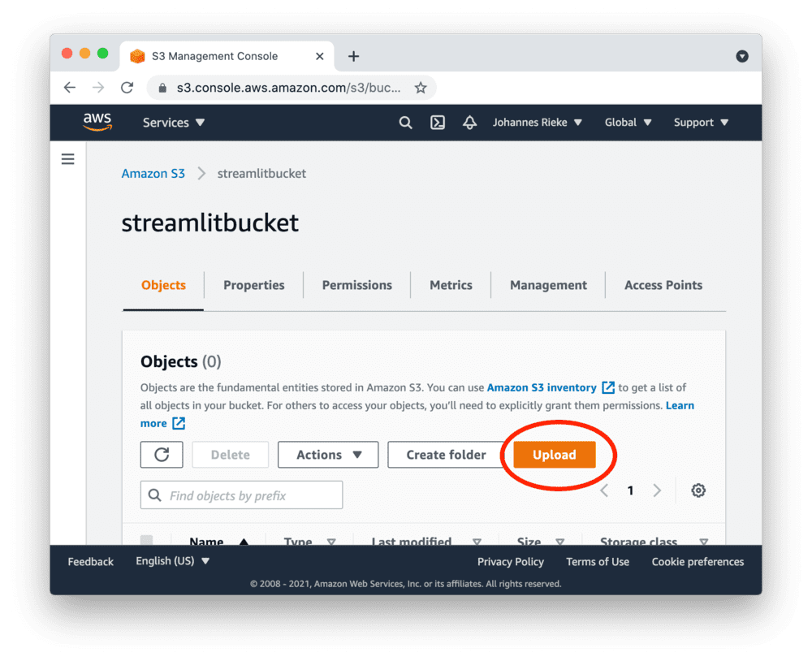Click the Find objects by prefix field
Viewport: 812px width, 661px height.
point(240,495)
